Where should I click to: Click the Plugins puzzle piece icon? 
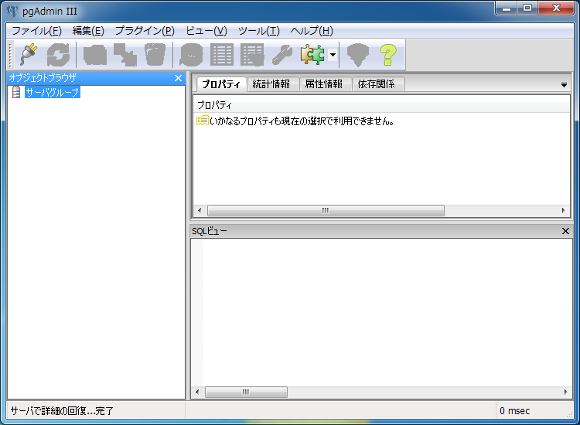click(x=313, y=55)
